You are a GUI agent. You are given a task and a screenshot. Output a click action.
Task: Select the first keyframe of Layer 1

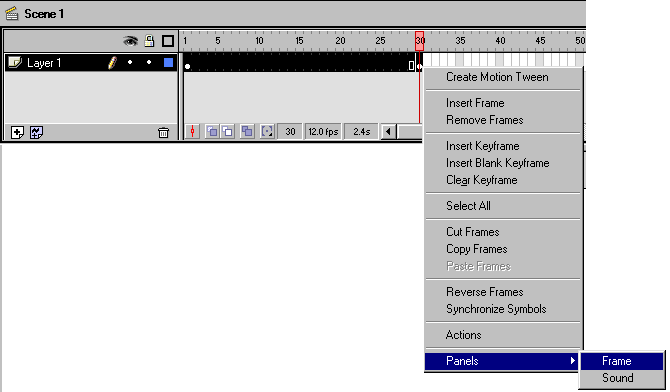click(x=188, y=66)
